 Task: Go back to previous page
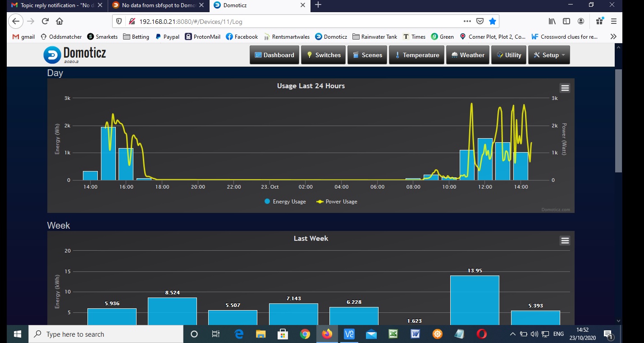[15, 21]
